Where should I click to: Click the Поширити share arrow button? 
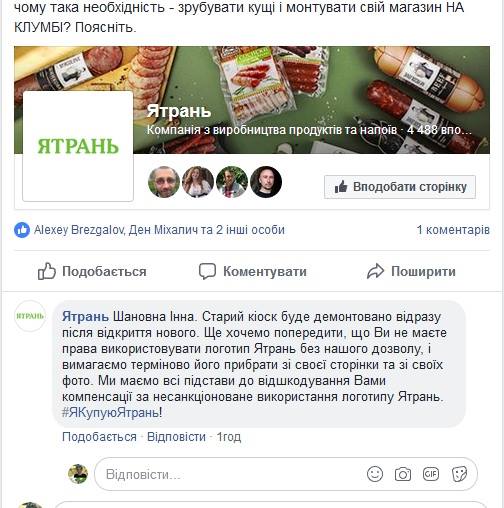(x=411, y=271)
